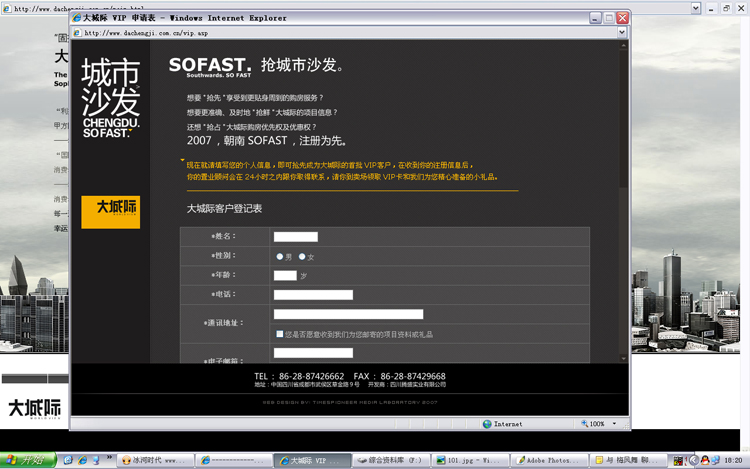The image size is (750, 469).
Task: Click the 大城际客户登记表 heading
Action: click(x=224, y=208)
